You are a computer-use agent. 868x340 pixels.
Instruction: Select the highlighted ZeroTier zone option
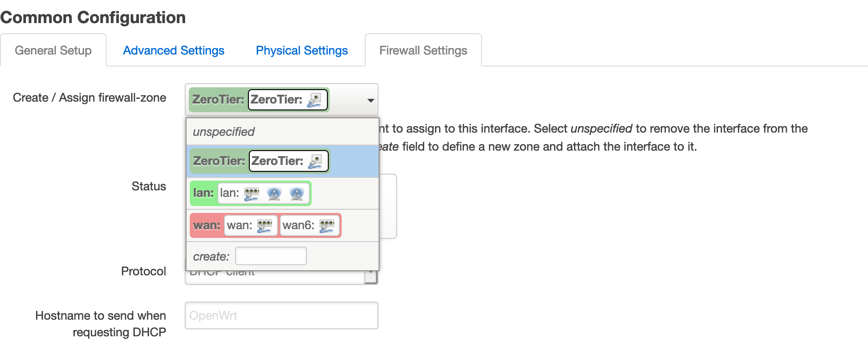coord(283,161)
